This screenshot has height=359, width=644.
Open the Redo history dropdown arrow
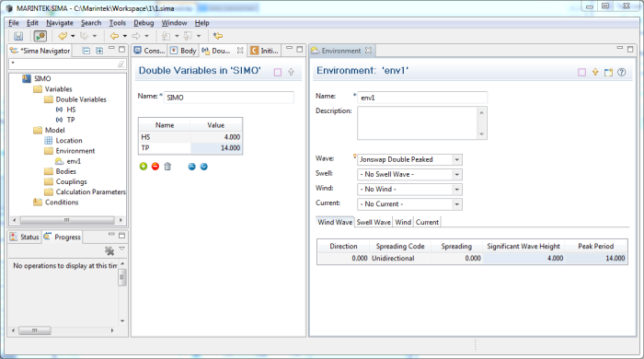[95, 36]
